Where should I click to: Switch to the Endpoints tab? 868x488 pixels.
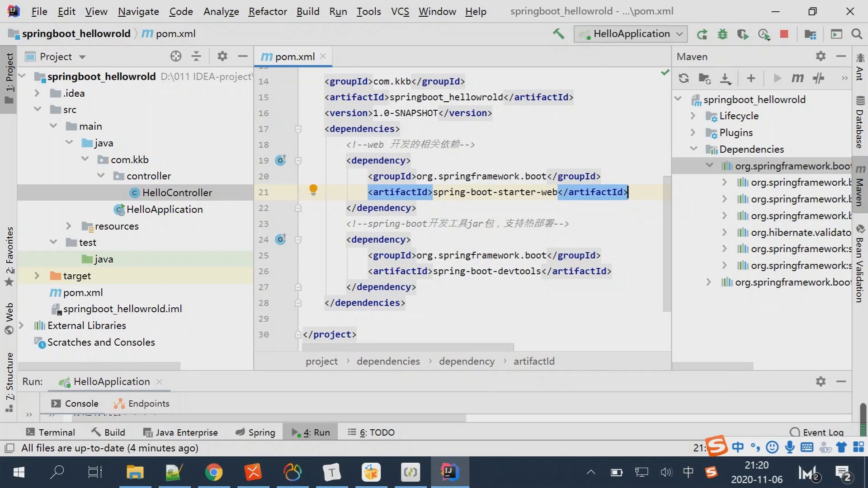[142, 404]
